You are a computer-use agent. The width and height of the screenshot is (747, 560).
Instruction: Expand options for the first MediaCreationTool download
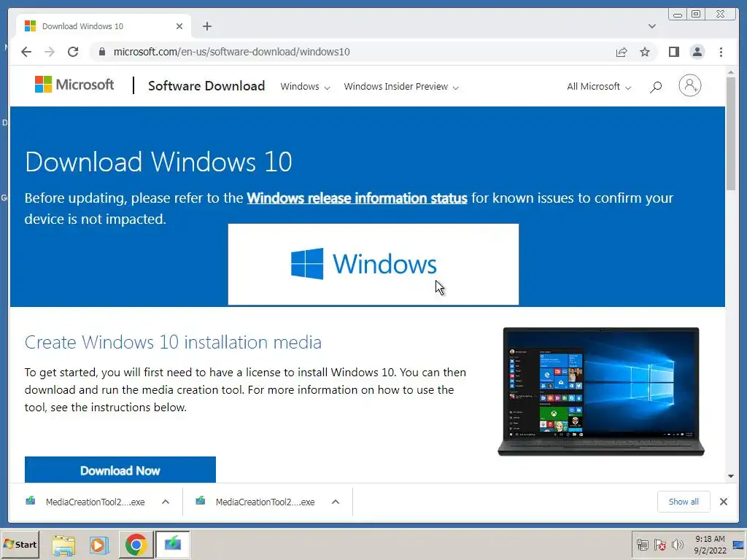pyautogui.click(x=166, y=502)
